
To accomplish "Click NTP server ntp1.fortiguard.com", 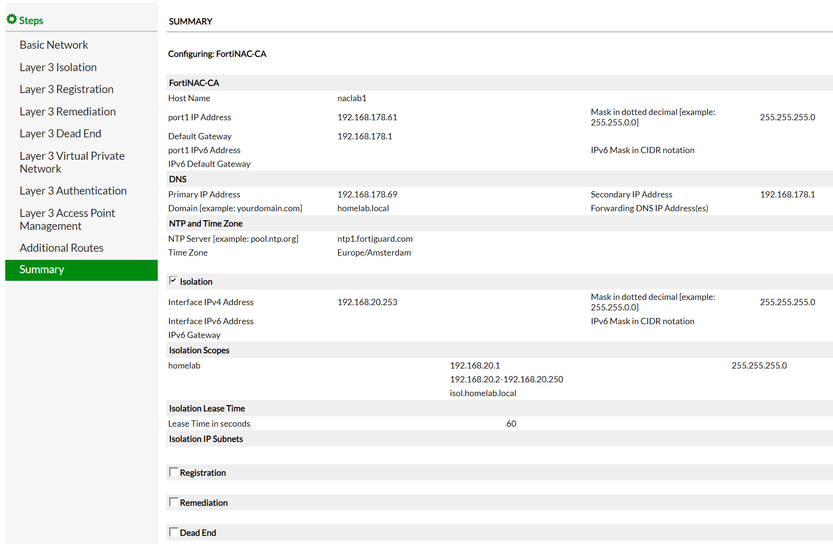I will (375, 239).
